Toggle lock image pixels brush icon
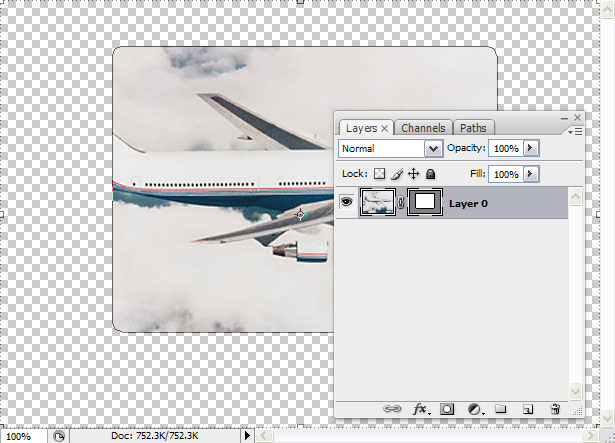 click(x=396, y=174)
